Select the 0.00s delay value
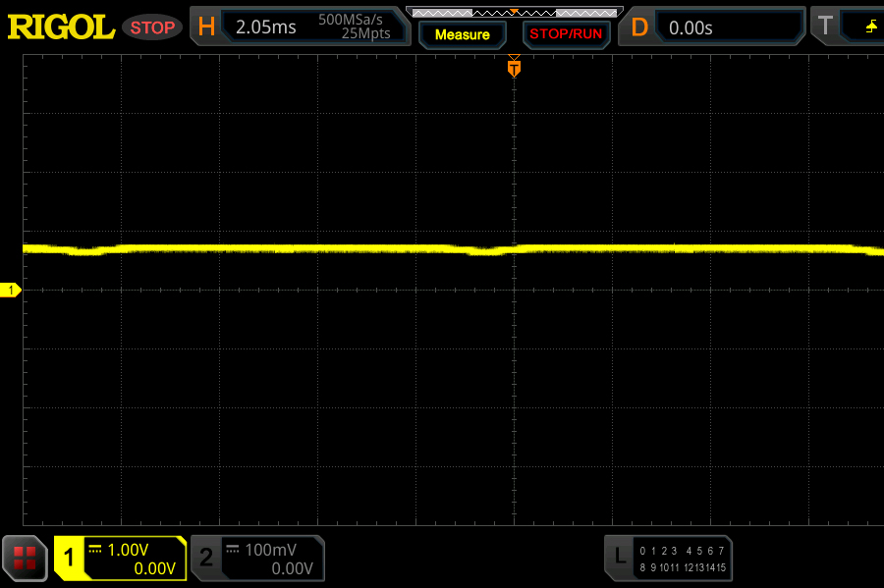This screenshot has height=588, width=884. coord(691,27)
